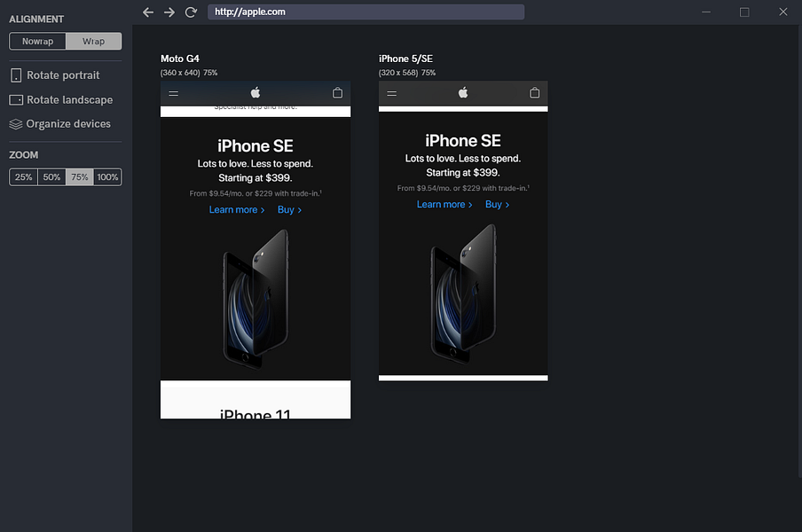Click iPhone SE heading in iPhone 5/SE preview

(x=463, y=141)
